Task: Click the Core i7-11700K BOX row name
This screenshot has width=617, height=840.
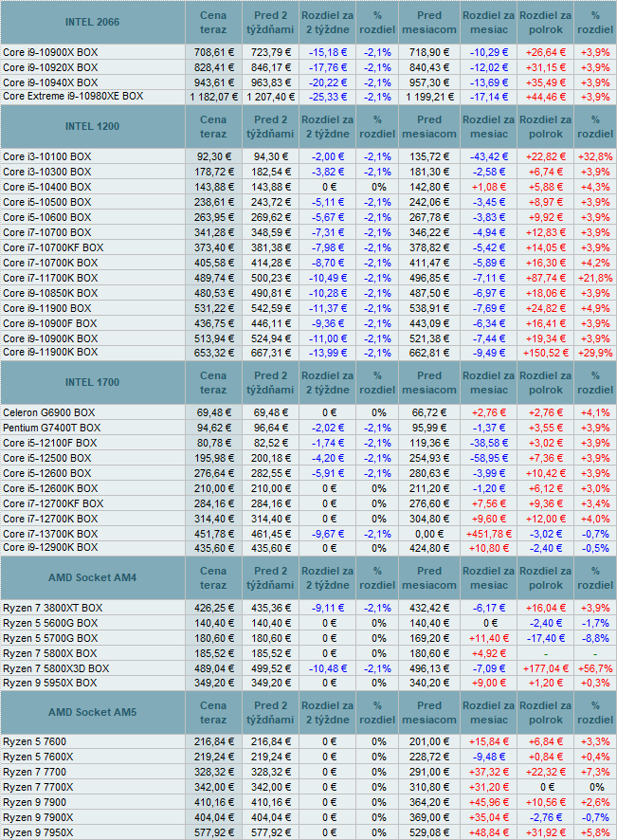Action: point(50,278)
